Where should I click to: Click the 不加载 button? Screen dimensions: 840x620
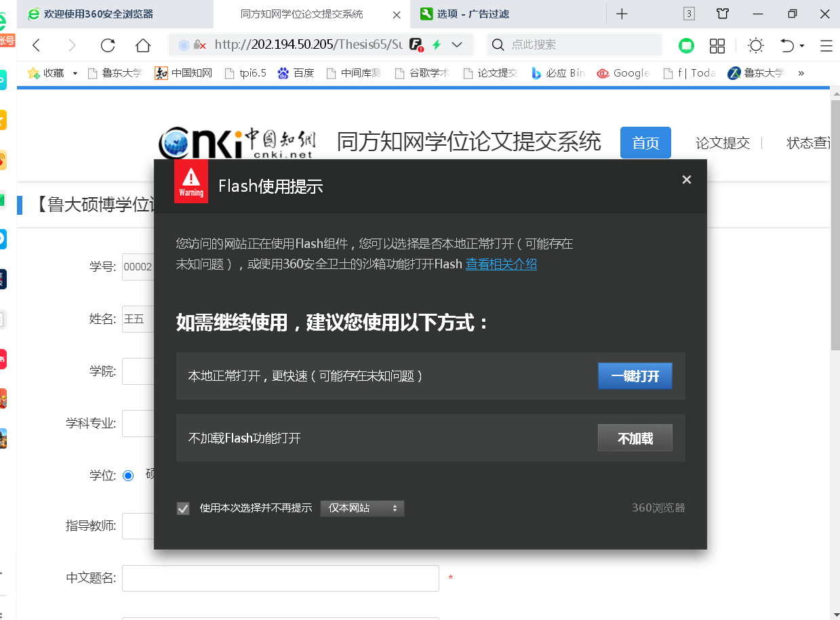coord(635,438)
